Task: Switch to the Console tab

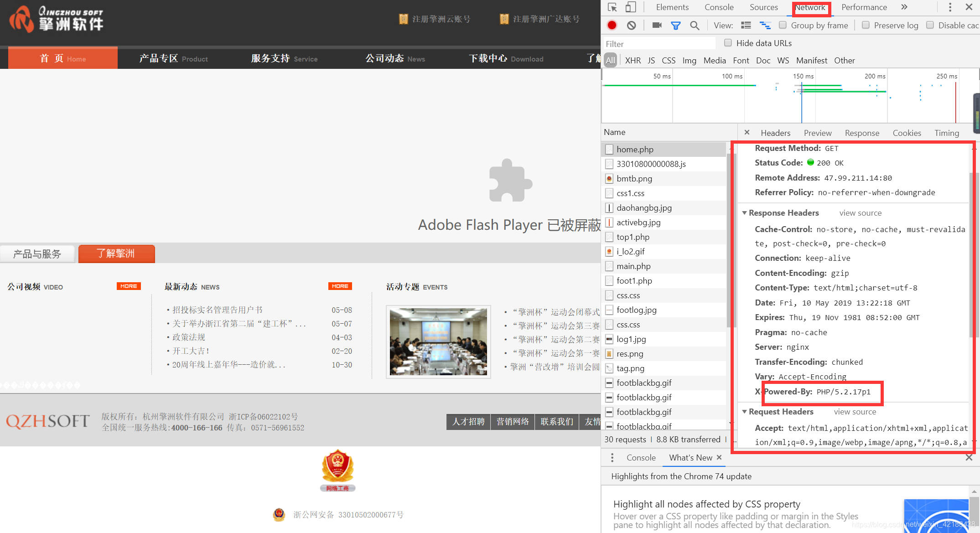Action: coord(719,7)
